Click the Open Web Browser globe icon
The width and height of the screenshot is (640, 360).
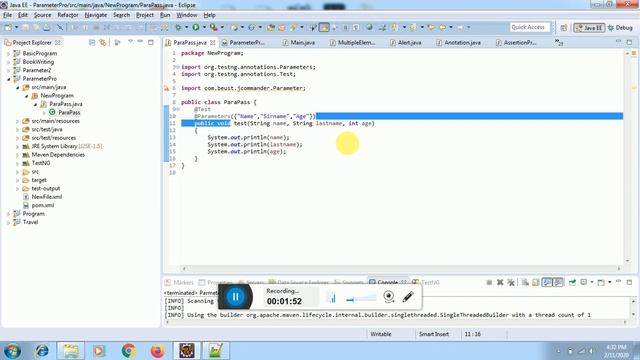[369, 27]
